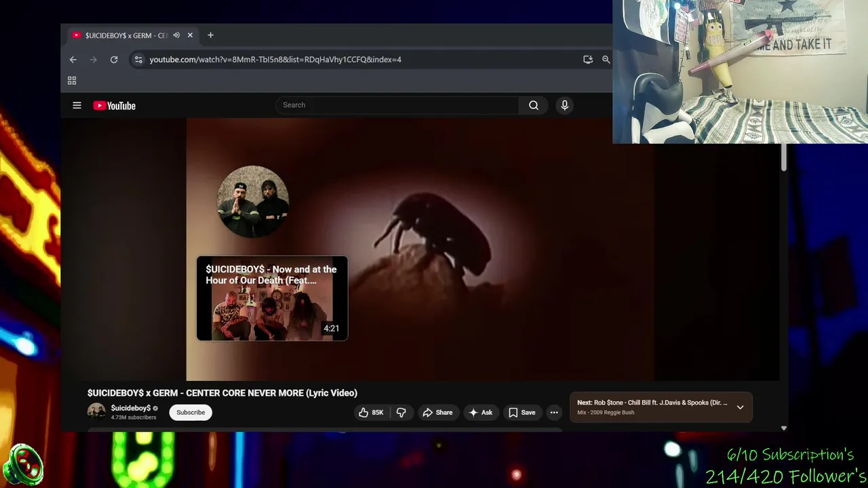
Task: Like the video with 85K likes
Action: point(372,412)
